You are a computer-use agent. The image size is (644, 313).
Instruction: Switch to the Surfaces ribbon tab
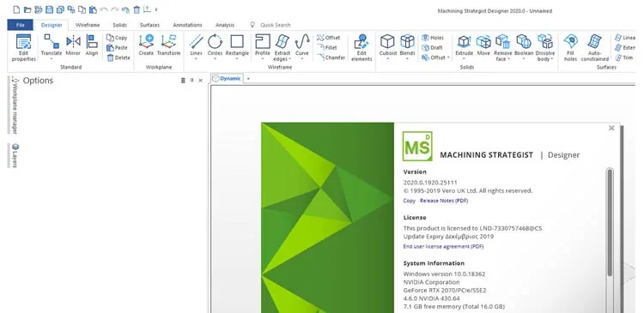coord(149,25)
